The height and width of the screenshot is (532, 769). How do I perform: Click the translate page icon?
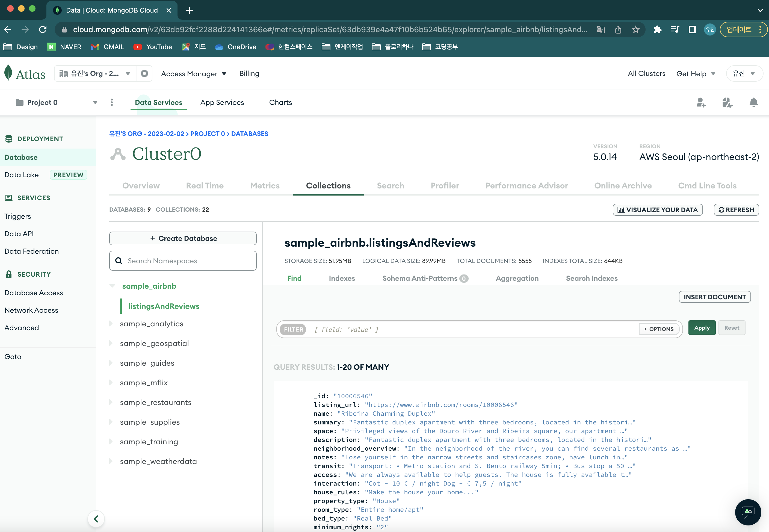point(601,29)
